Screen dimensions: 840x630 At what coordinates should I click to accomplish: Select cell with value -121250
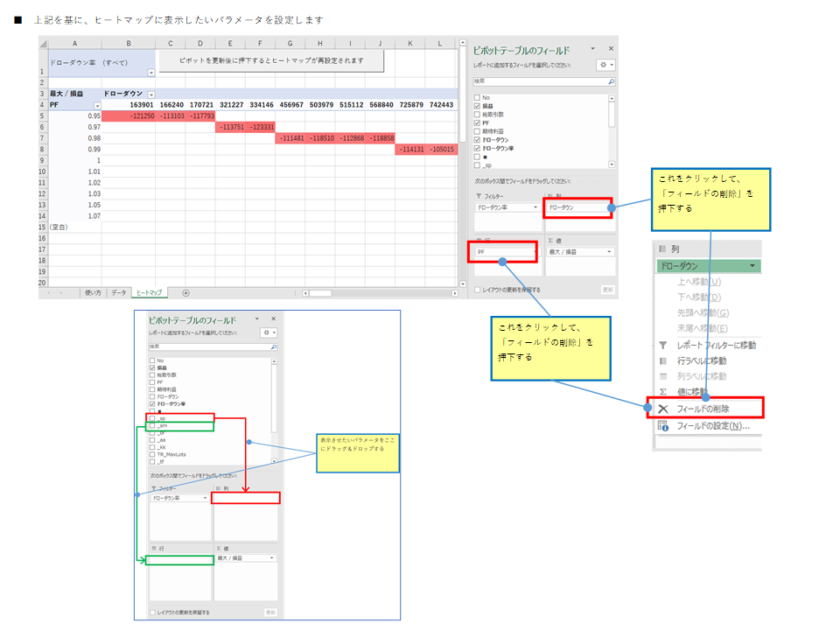tap(129, 115)
